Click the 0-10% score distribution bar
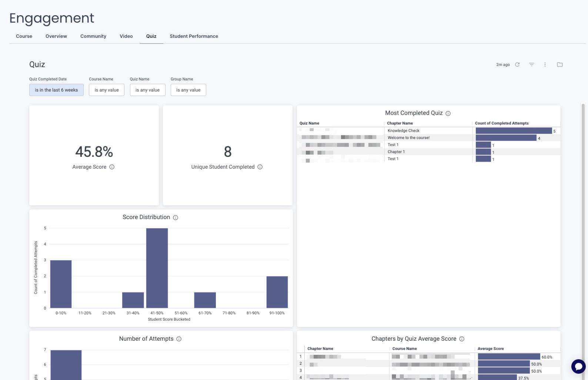Image resolution: width=588 pixels, height=380 pixels. coord(61,284)
